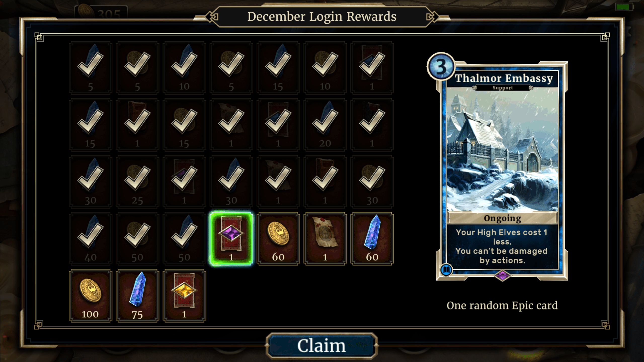Select the highlighted Epic card reward tile

(231, 239)
